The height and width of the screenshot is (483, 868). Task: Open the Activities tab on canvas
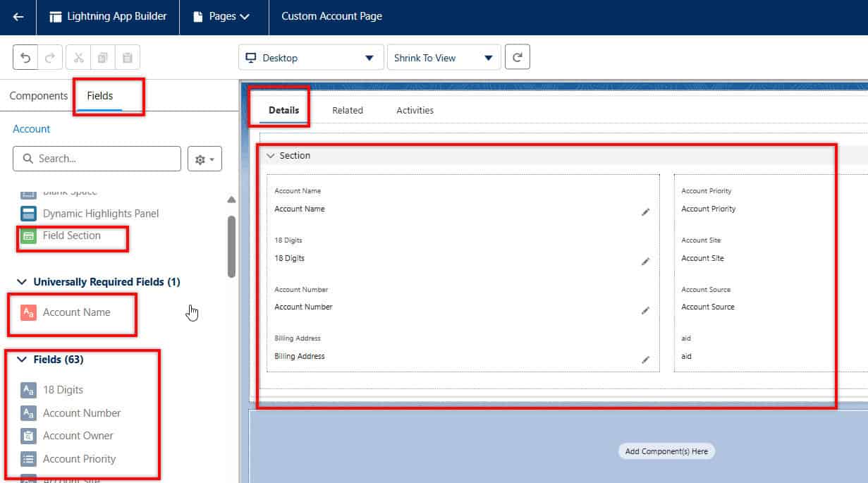[415, 111]
